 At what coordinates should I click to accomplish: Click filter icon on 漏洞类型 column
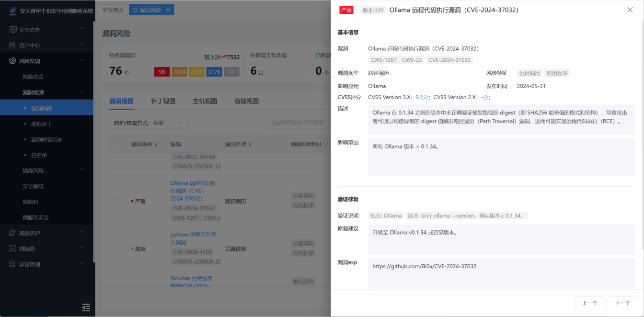[250, 144]
